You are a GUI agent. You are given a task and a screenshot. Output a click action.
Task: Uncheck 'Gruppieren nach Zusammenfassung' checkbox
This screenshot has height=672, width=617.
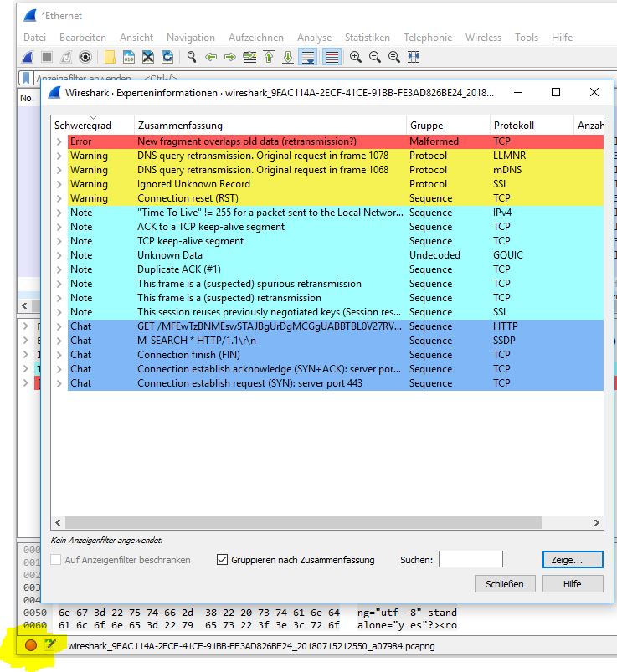click(222, 560)
